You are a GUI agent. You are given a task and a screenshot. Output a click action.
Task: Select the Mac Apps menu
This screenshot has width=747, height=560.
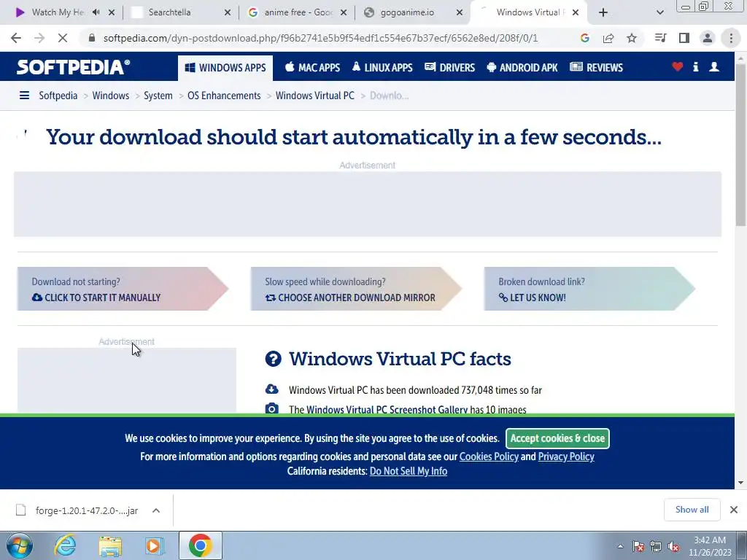point(312,68)
